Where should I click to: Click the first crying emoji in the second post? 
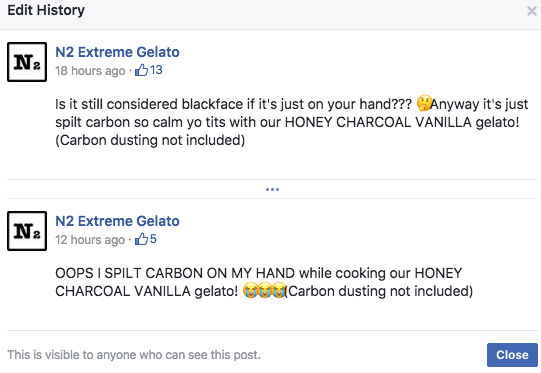click(x=250, y=290)
